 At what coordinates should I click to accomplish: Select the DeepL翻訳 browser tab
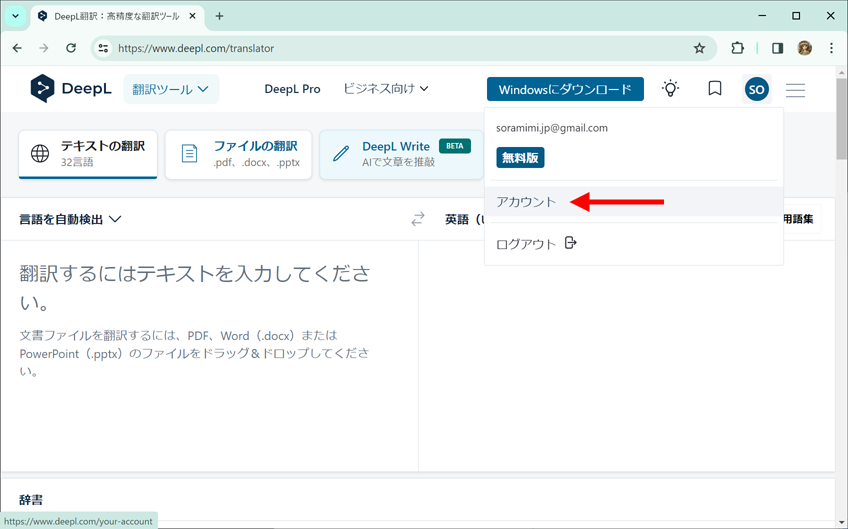click(118, 16)
